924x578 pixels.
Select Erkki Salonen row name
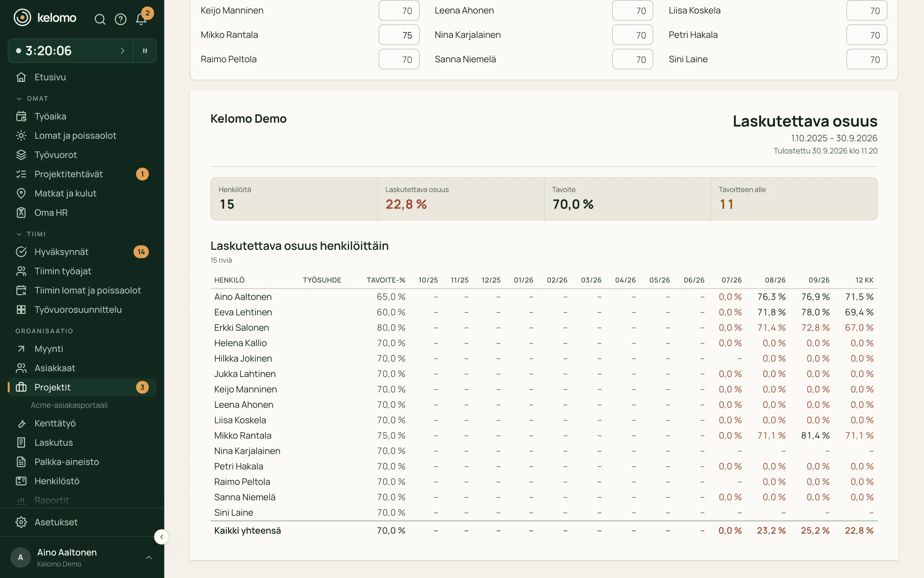(x=241, y=328)
